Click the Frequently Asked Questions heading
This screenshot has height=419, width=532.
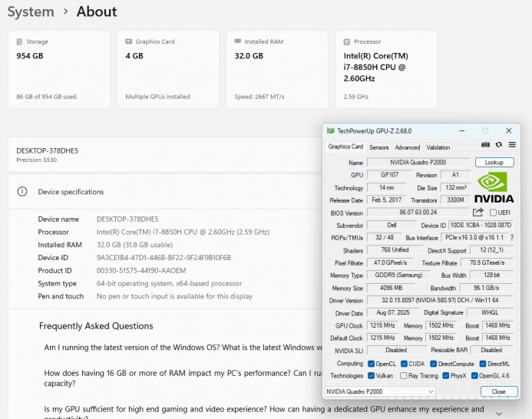(x=96, y=326)
